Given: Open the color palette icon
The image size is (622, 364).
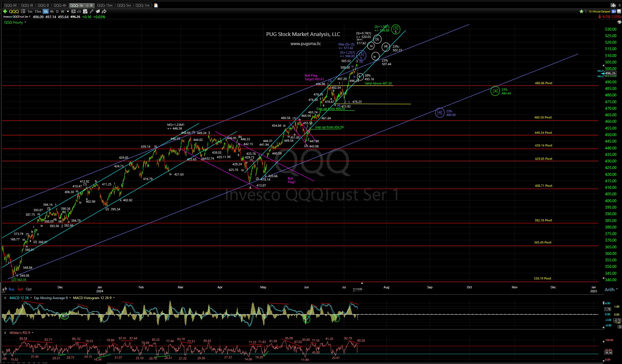Looking at the screenshot, I should point(619,22).
